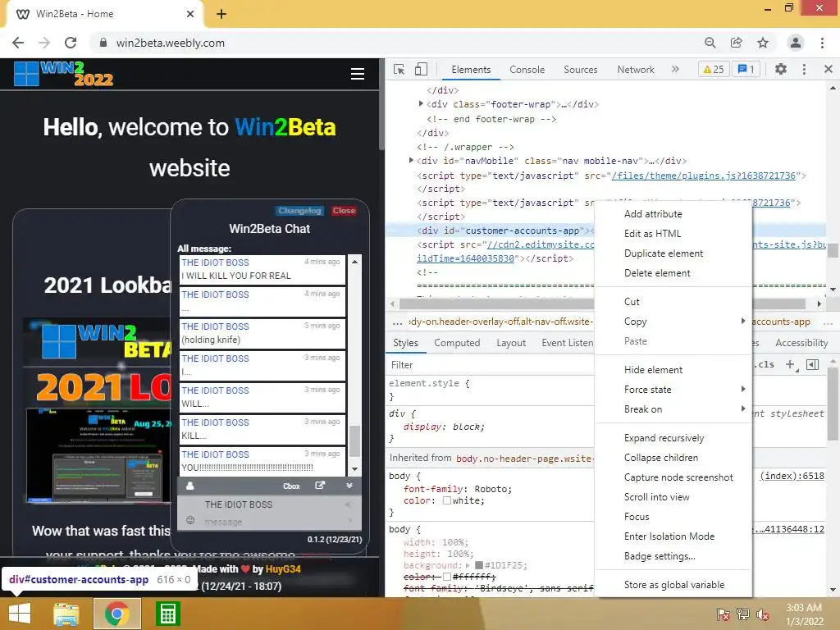
Task: Open the 1 issue message badge
Action: (x=746, y=69)
